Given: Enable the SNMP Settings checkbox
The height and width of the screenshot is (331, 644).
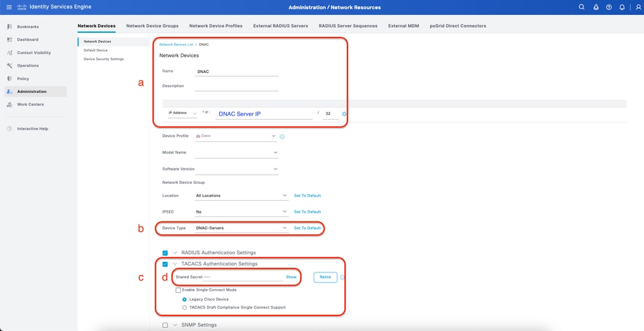Looking at the screenshot, I should (165, 325).
